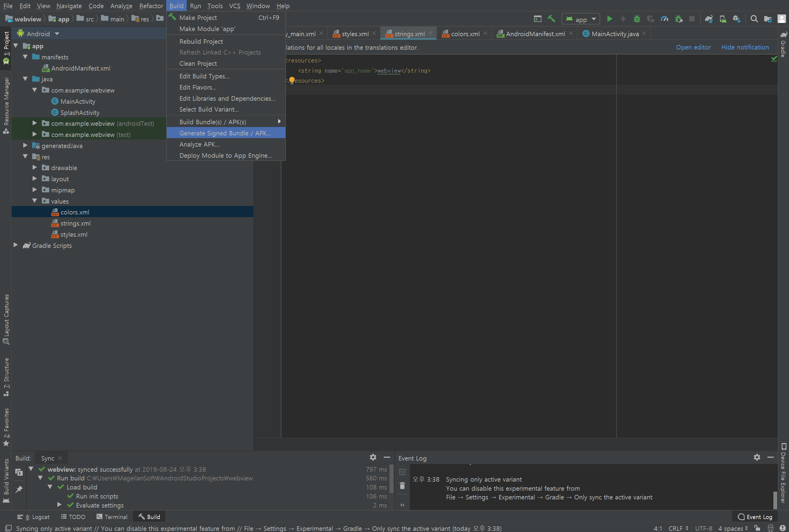Click Hide notification link
This screenshot has height=532, width=789.
[745, 47]
